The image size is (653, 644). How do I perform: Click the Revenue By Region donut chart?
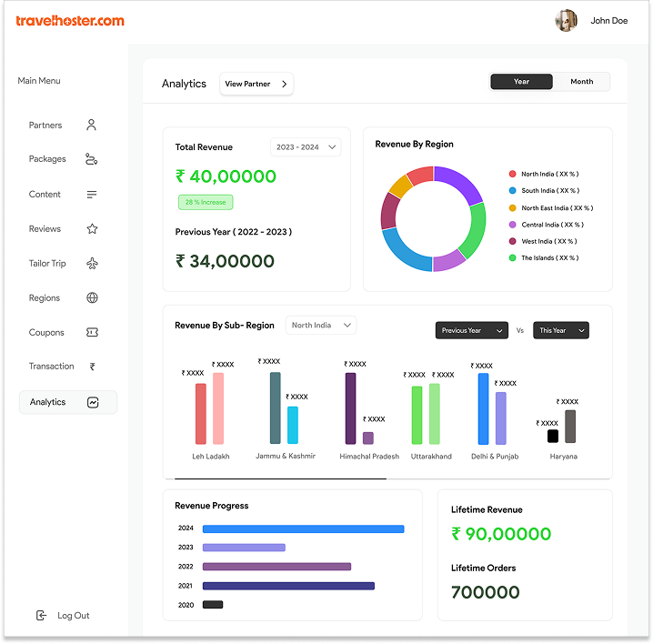(433, 218)
